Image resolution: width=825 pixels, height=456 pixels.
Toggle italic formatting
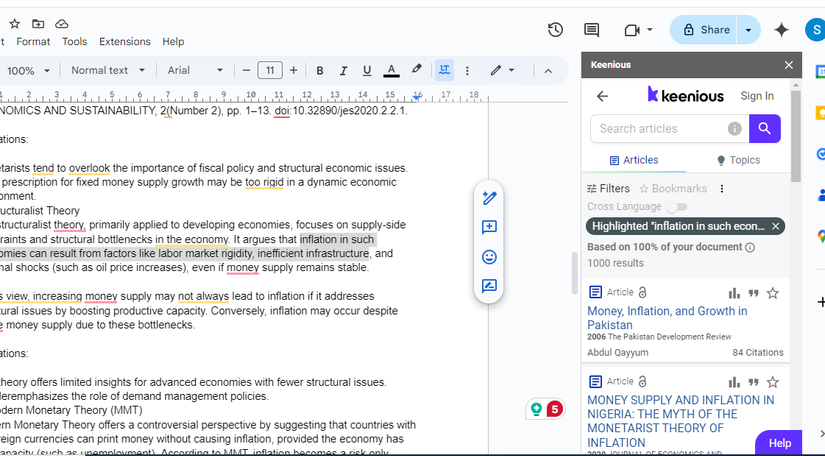(343, 70)
